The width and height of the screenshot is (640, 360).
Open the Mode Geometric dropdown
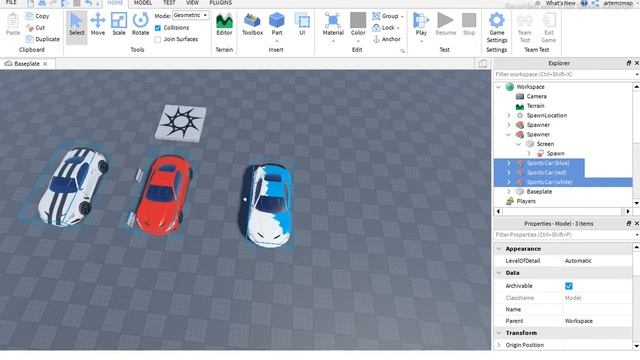click(191, 16)
